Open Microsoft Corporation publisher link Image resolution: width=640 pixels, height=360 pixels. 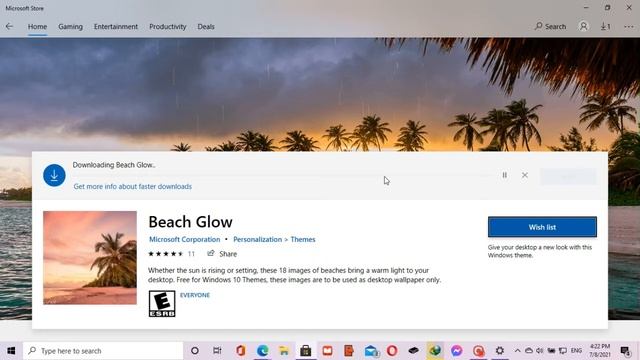click(184, 240)
